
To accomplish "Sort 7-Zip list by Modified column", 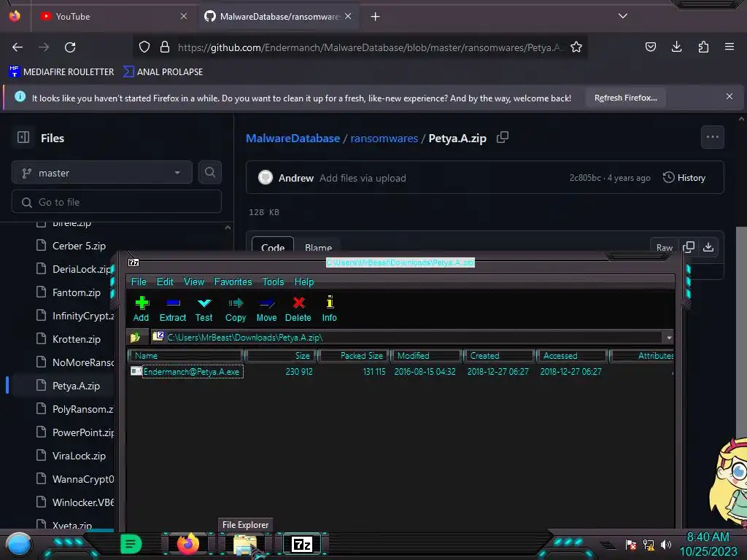I will tap(426, 356).
